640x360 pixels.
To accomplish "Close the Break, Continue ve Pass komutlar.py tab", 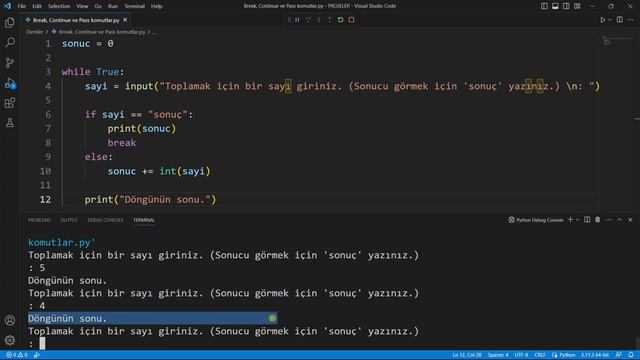I will click(x=125, y=20).
